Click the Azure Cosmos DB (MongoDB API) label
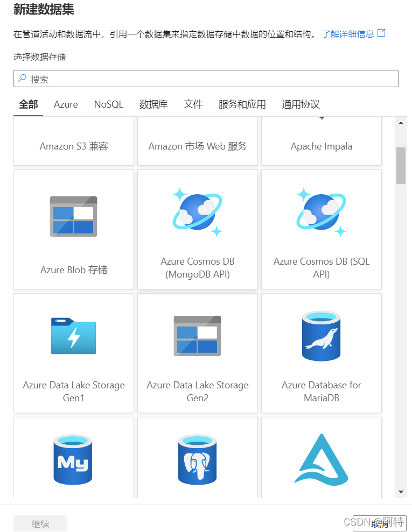 coord(197,268)
